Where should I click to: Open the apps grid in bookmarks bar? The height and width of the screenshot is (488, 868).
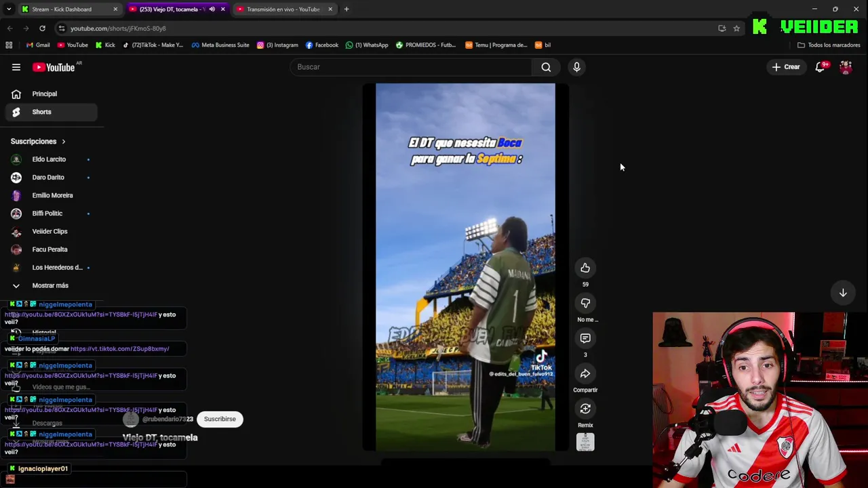click(x=9, y=45)
